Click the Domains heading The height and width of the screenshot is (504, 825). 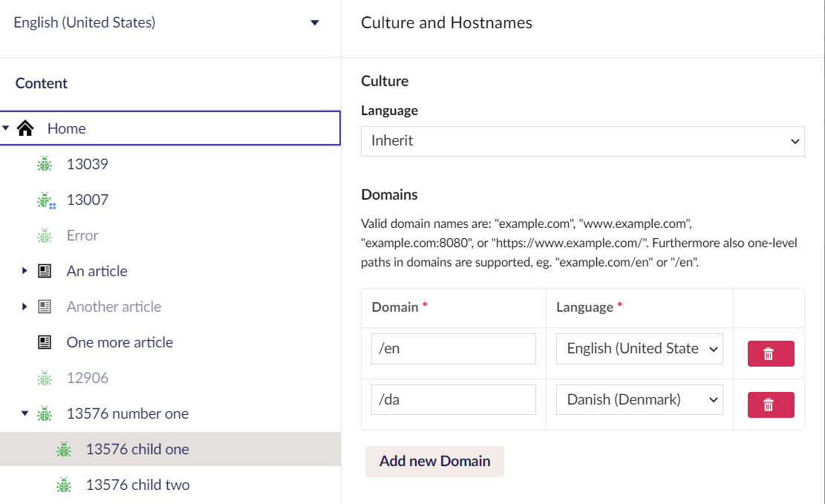coord(389,194)
